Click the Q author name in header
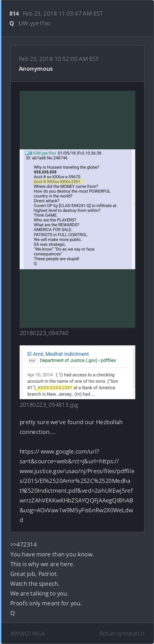 (x=12, y=24)
